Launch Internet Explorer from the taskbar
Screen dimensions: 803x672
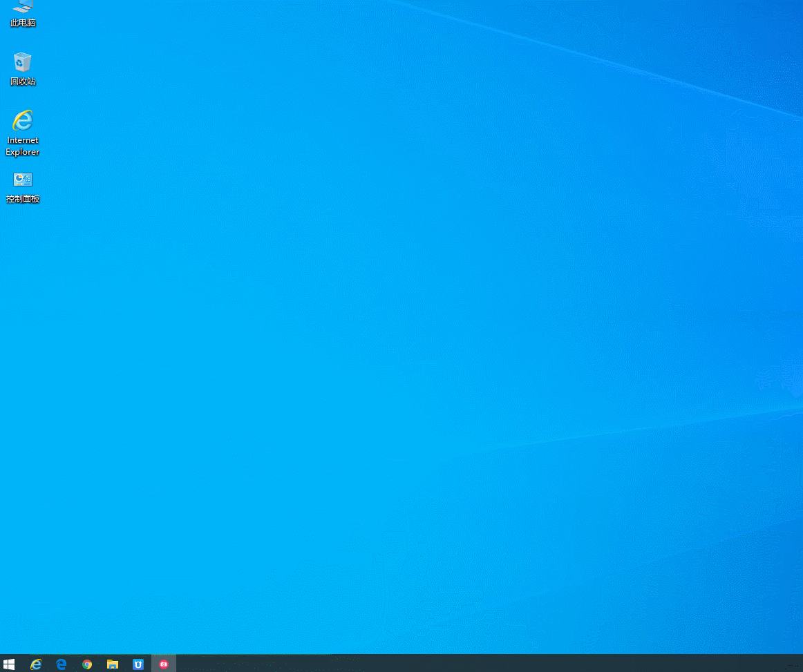(x=36, y=664)
